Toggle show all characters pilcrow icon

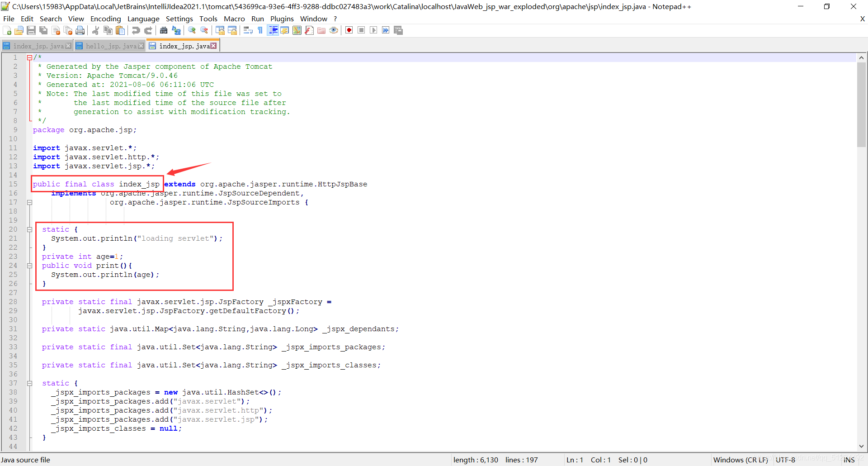[260, 30]
